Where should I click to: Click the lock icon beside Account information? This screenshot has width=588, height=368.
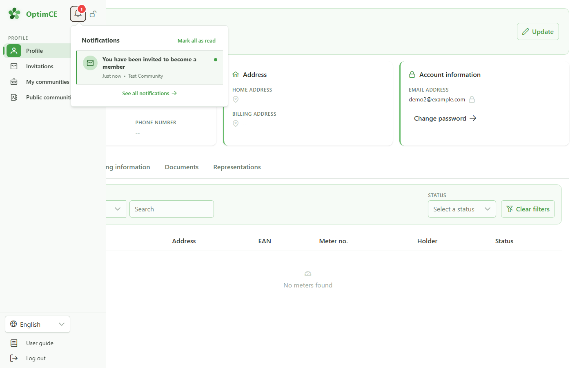click(x=412, y=74)
